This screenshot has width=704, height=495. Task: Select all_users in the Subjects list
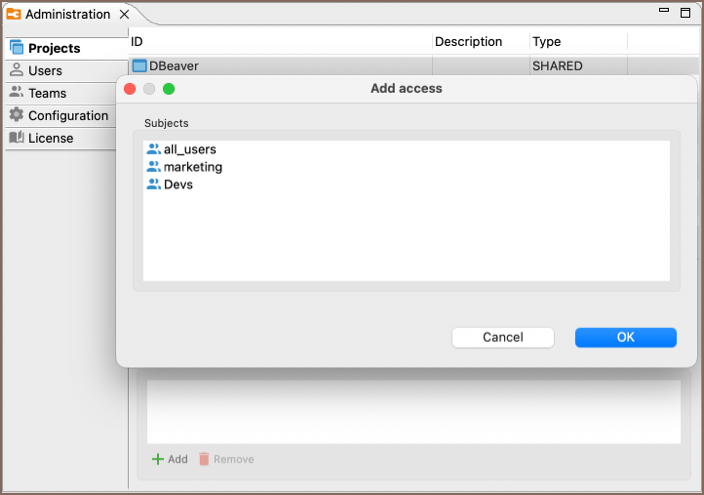click(189, 150)
